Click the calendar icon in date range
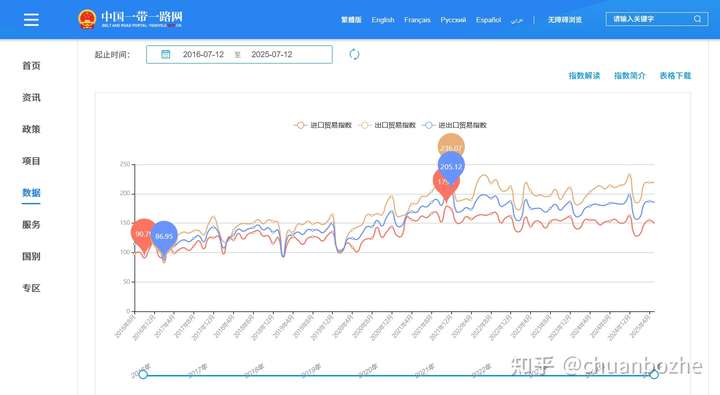This screenshot has width=720, height=395. pos(166,54)
